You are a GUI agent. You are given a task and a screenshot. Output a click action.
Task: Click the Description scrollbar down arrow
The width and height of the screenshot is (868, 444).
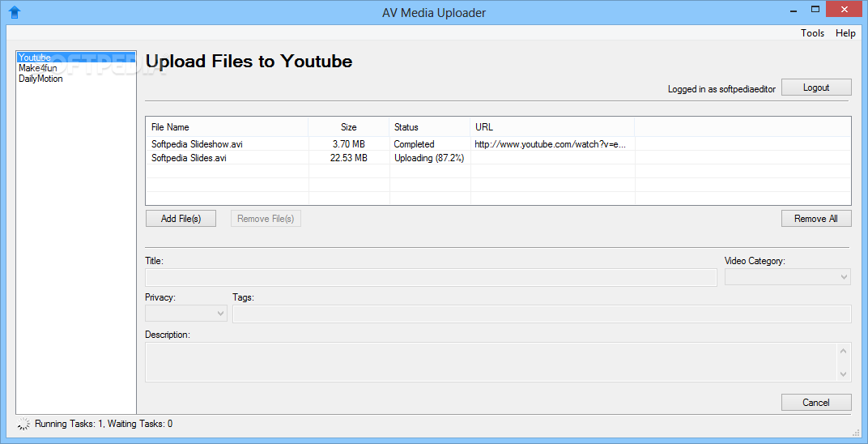(843, 374)
